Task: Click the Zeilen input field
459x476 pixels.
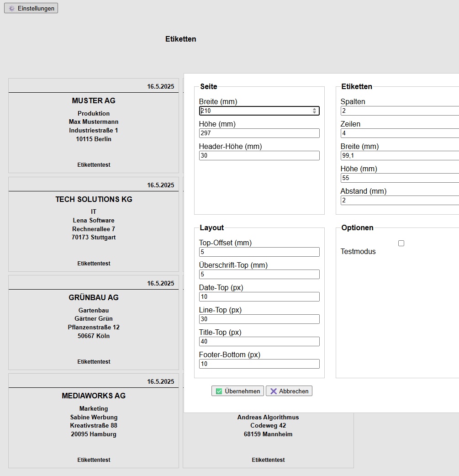Action: (x=400, y=133)
